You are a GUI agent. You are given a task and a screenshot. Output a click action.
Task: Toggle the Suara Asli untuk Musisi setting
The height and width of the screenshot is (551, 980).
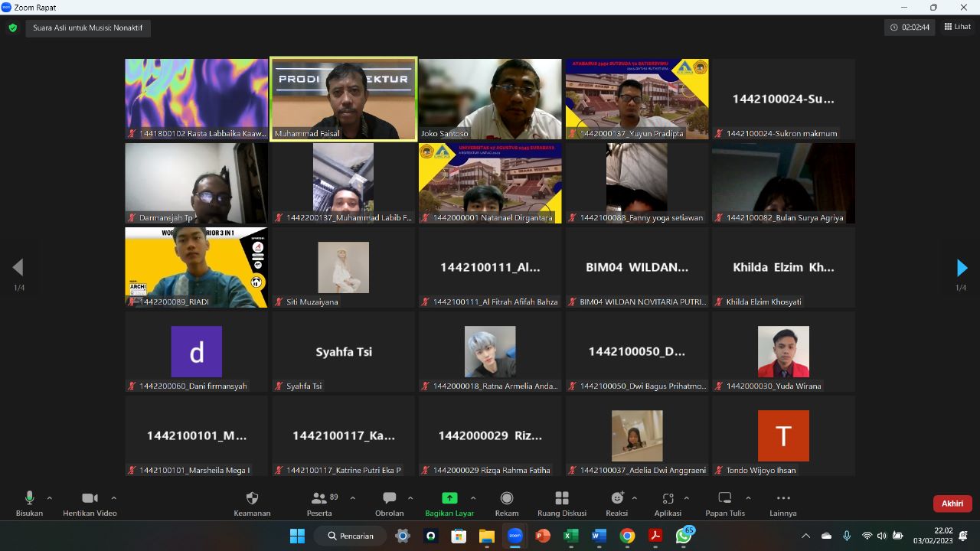[88, 28]
